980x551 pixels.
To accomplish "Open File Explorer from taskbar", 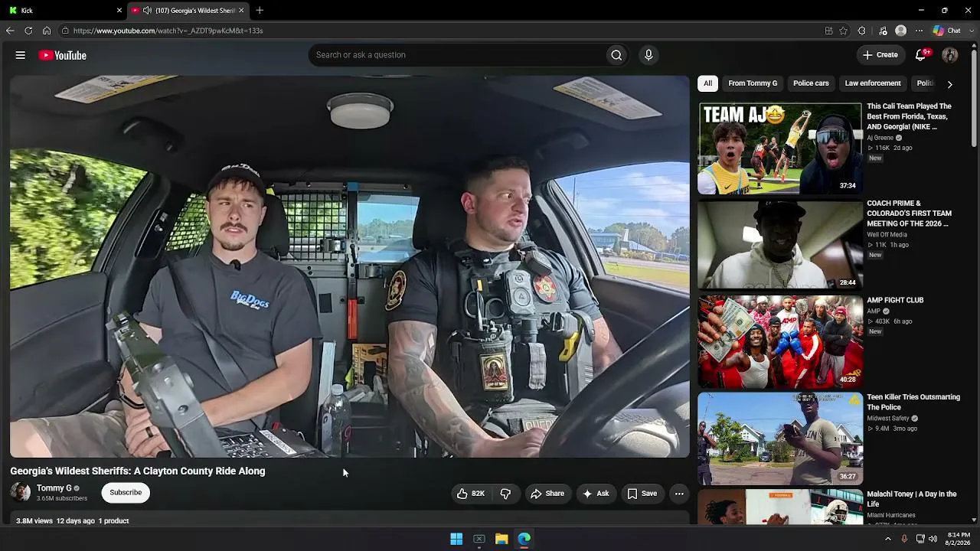I will pyautogui.click(x=501, y=540).
